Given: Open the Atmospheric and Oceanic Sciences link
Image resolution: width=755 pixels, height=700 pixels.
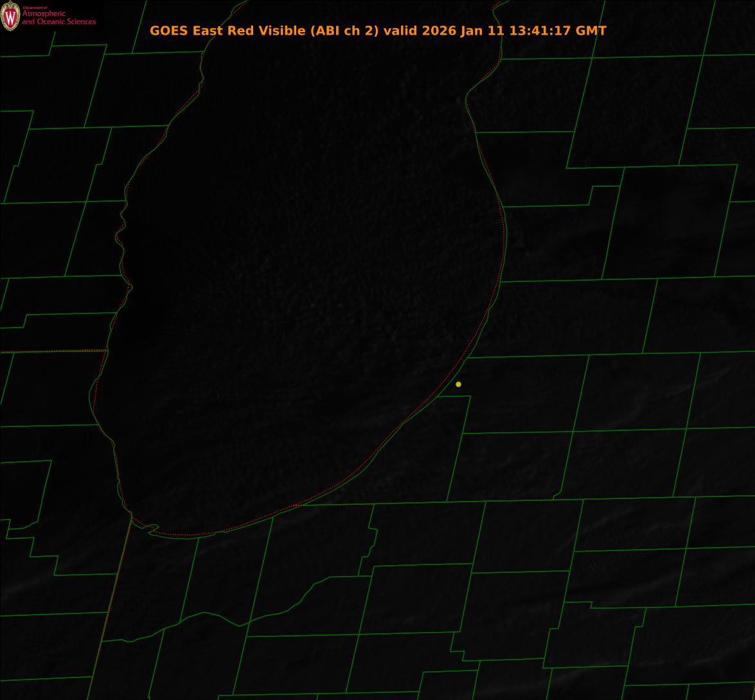Looking at the screenshot, I should click(x=58, y=18).
